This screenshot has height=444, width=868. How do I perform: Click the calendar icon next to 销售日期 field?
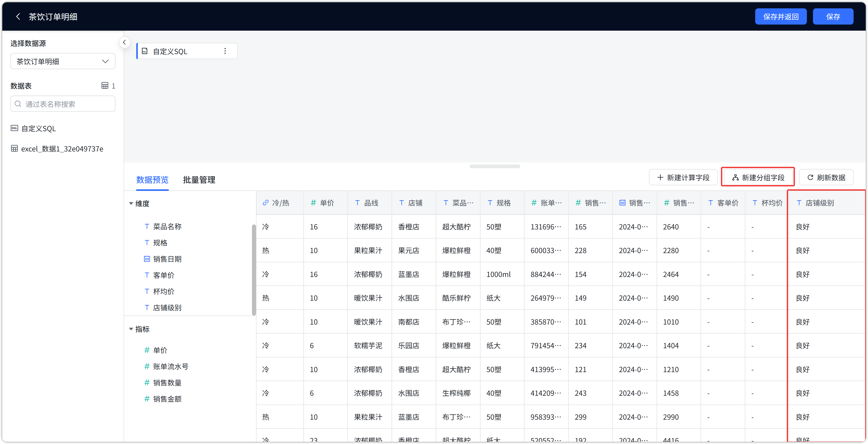[147, 259]
